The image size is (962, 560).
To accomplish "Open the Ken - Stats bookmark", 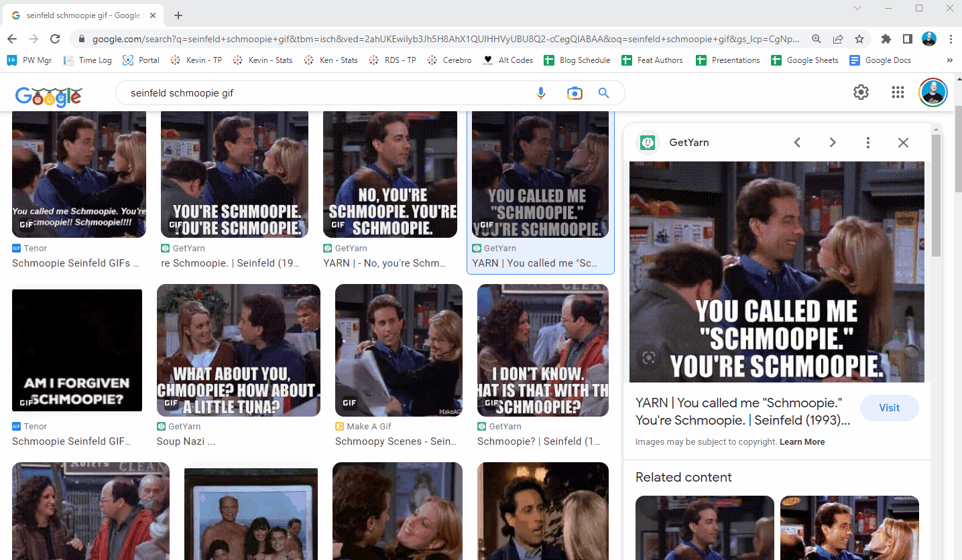I will [x=330, y=60].
